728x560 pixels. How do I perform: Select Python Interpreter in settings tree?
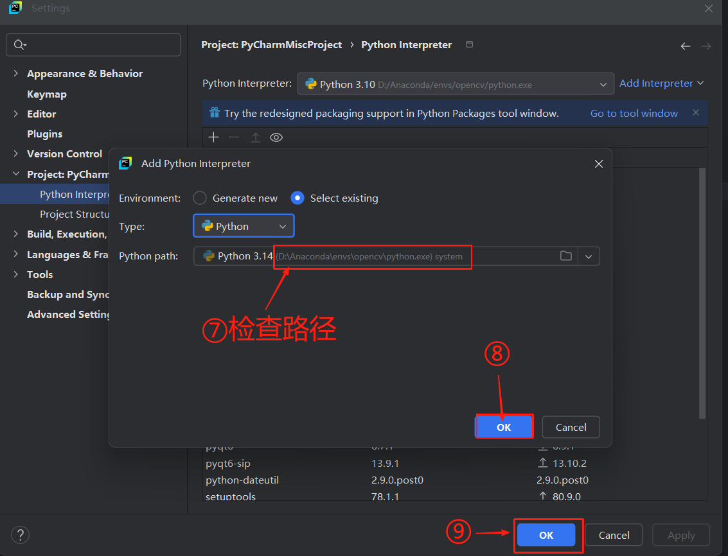click(55, 194)
